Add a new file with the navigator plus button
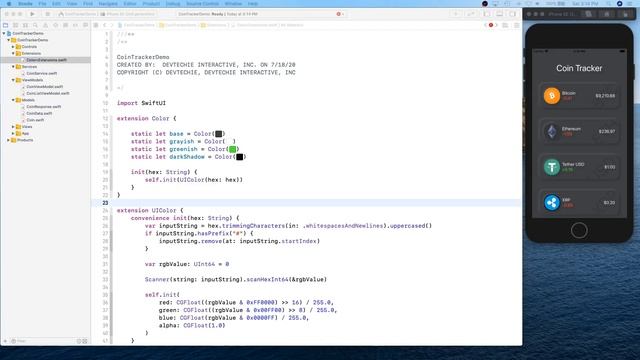This screenshot has width=640, height=360. pos(5,341)
